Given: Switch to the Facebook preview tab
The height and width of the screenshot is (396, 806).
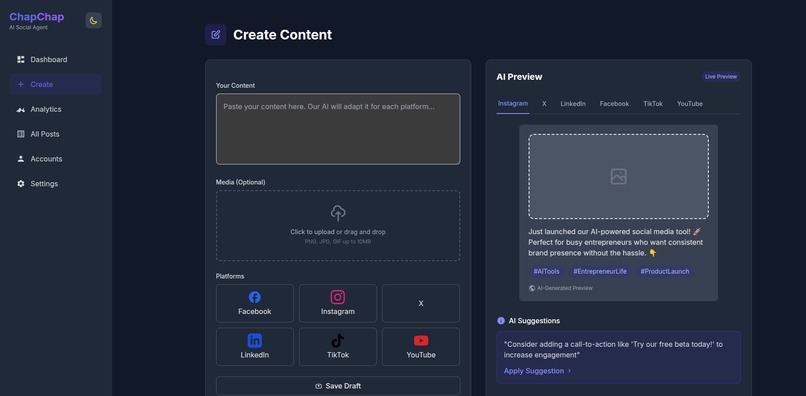Looking at the screenshot, I should click(x=614, y=103).
